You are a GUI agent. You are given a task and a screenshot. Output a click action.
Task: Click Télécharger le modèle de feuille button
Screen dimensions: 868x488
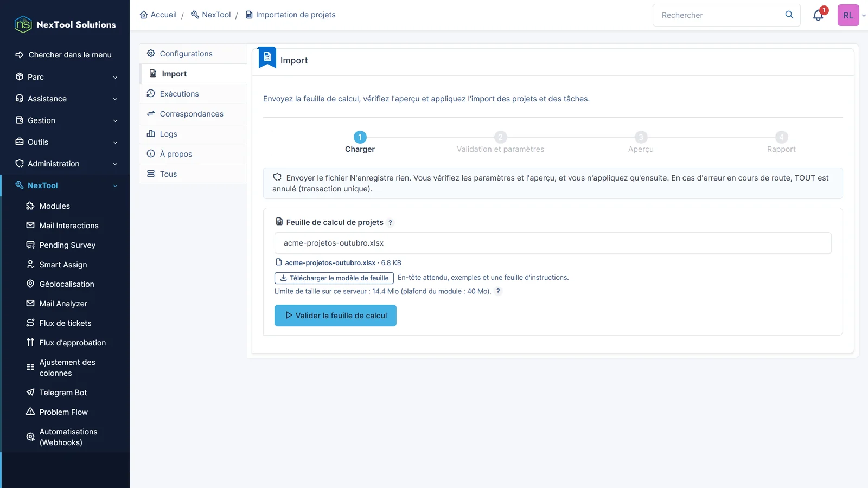(334, 278)
